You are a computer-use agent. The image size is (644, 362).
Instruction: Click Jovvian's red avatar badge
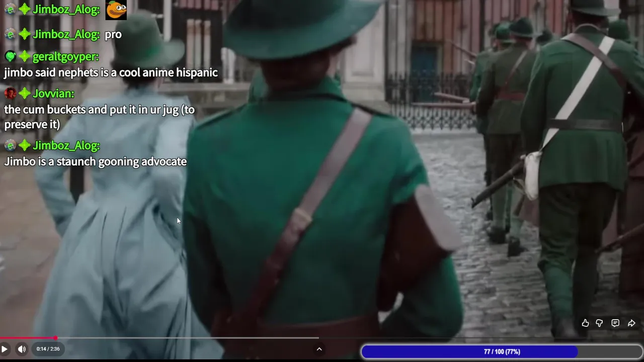[10, 94]
